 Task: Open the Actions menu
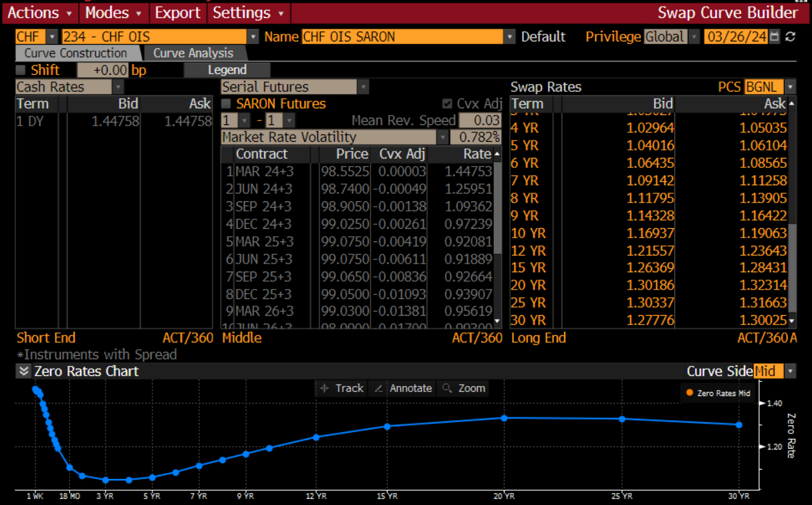tap(40, 13)
